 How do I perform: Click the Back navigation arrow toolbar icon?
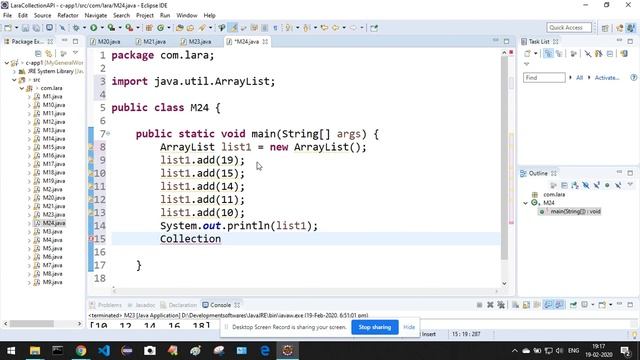[x=336, y=28]
